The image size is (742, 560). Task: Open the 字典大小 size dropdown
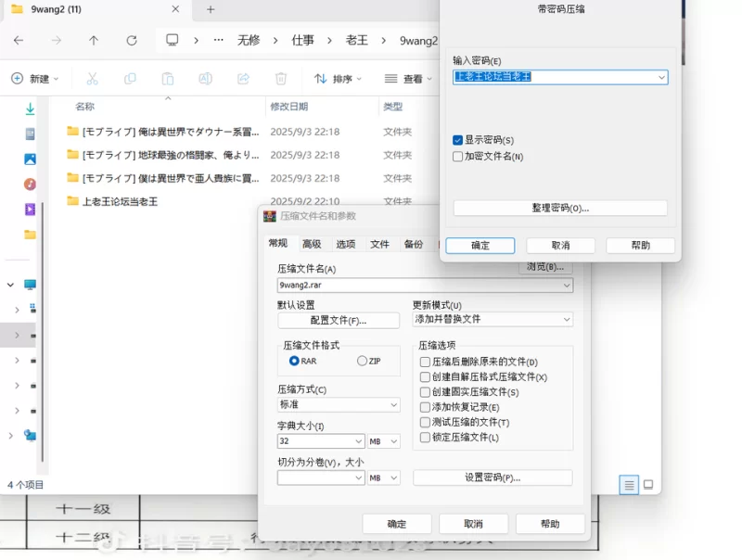click(321, 441)
